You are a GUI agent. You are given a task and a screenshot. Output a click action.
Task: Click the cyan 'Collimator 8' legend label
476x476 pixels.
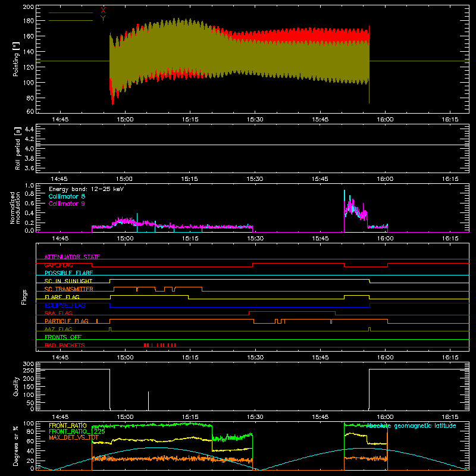(67, 196)
